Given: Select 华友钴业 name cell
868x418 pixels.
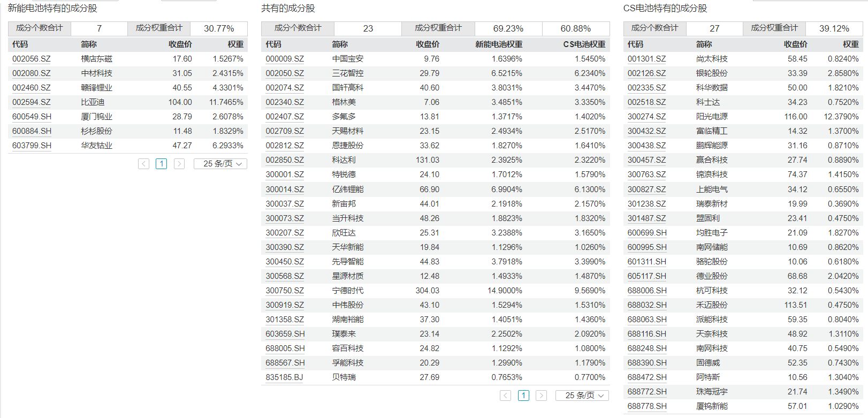Looking at the screenshot, I should 97,146.
